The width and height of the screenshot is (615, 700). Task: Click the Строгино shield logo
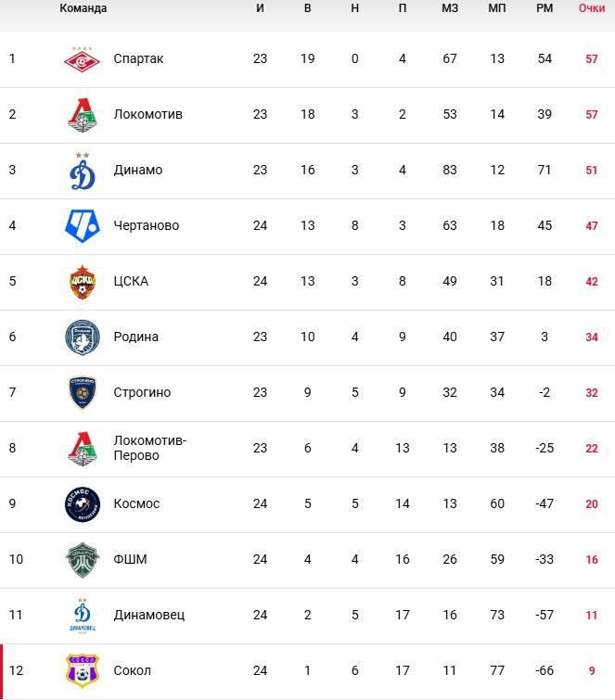coord(83,393)
